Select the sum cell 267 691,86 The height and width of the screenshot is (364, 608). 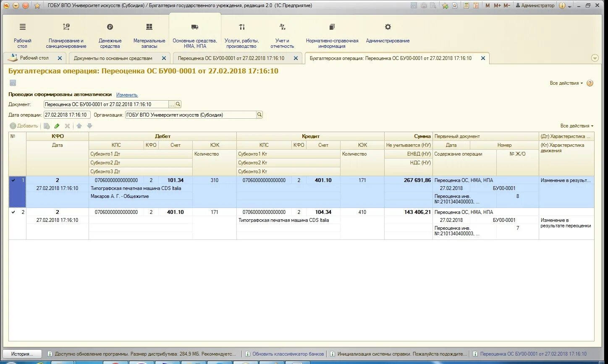point(409,180)
